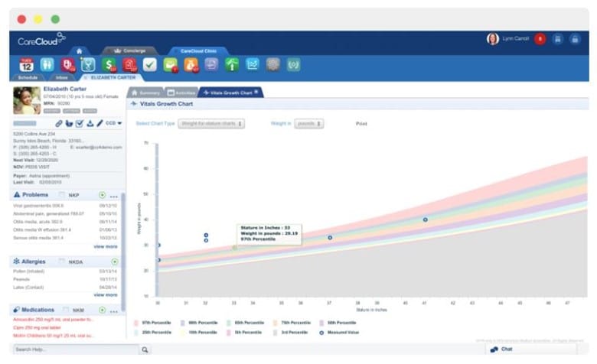Open the Weight in pounds dropdown

(x=308, y=123)
